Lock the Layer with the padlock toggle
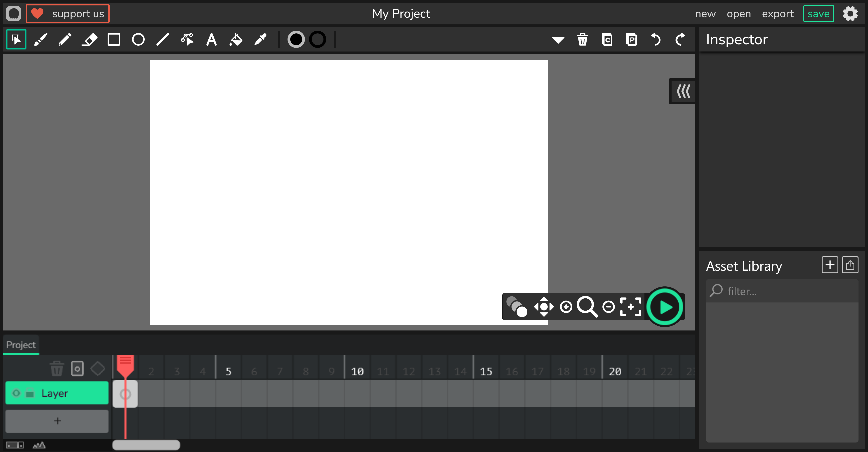The height and width of the screenshot is (452, 868). coord(29,393)
